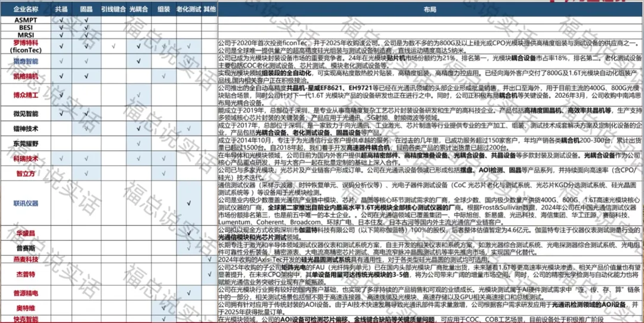
Task: Select 燕麦科技's 其他 checkmark cell
Action: (209, 259)
